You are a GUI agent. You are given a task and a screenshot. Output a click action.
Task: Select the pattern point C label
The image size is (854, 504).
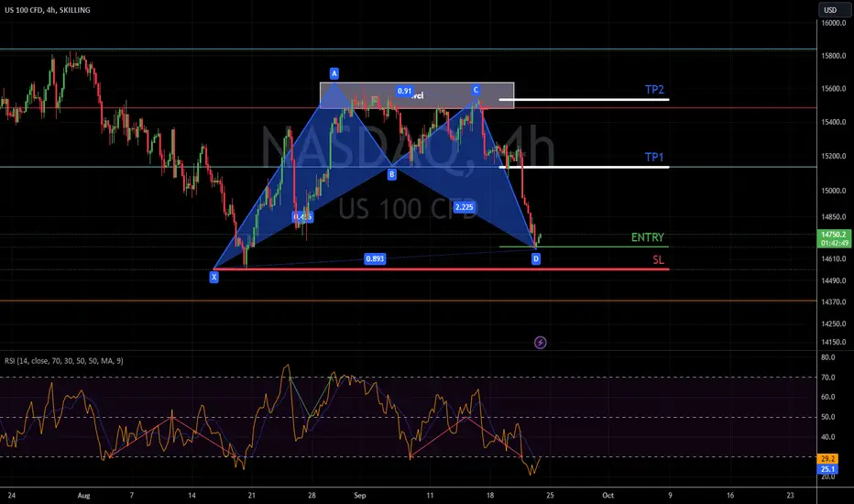click(x=476, y=90)
